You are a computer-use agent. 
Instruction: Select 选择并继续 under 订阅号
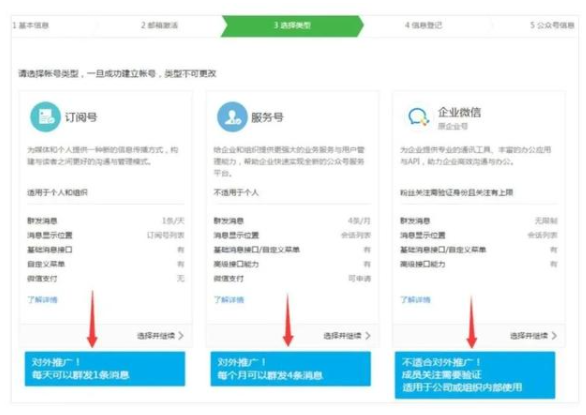pos(156,336)
